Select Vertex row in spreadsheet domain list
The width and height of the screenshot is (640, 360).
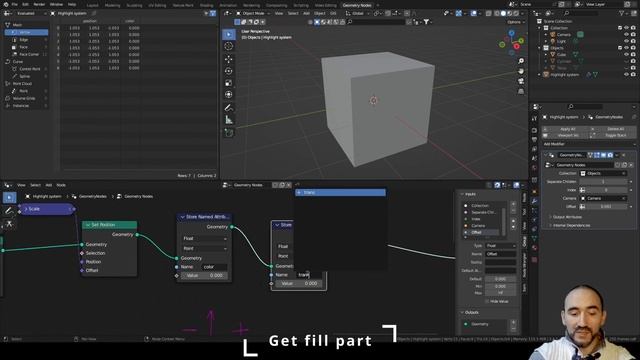point(26,32)
